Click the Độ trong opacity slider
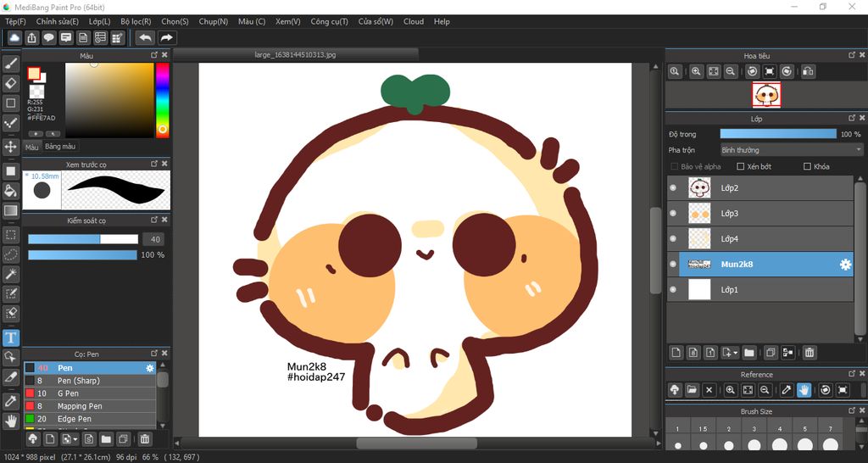 tap(778, 134)
